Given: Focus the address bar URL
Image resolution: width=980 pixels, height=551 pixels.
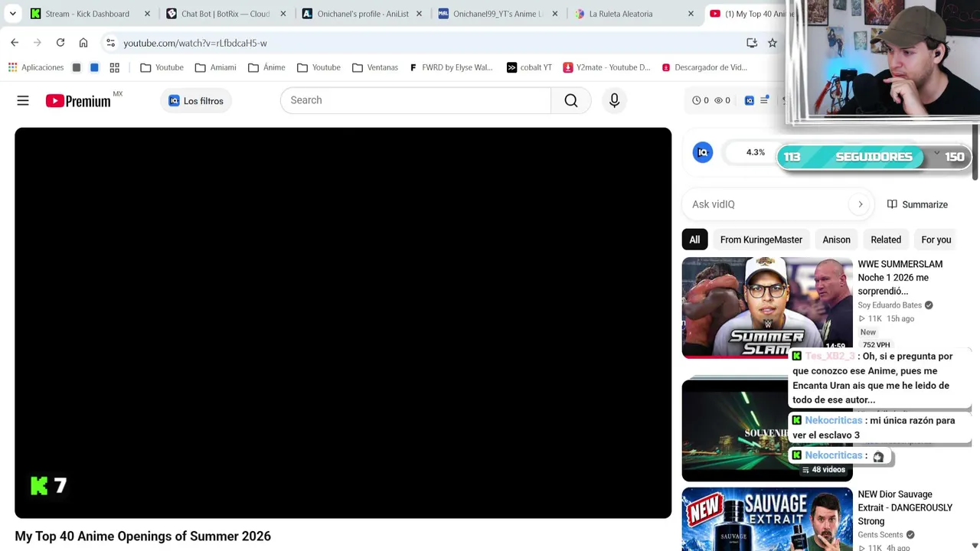Looking at the screenshot, I should [x=195, y=43].
